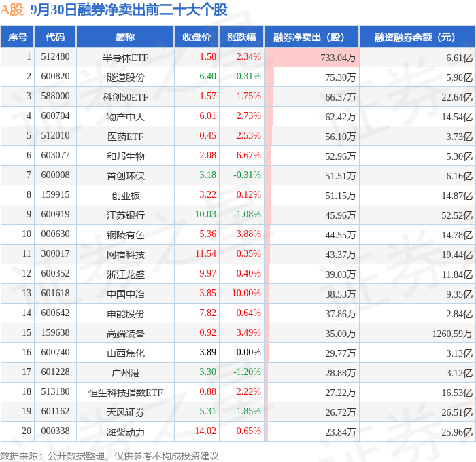
Task: Click the 半导体ETF name cell
Action: 125,58
